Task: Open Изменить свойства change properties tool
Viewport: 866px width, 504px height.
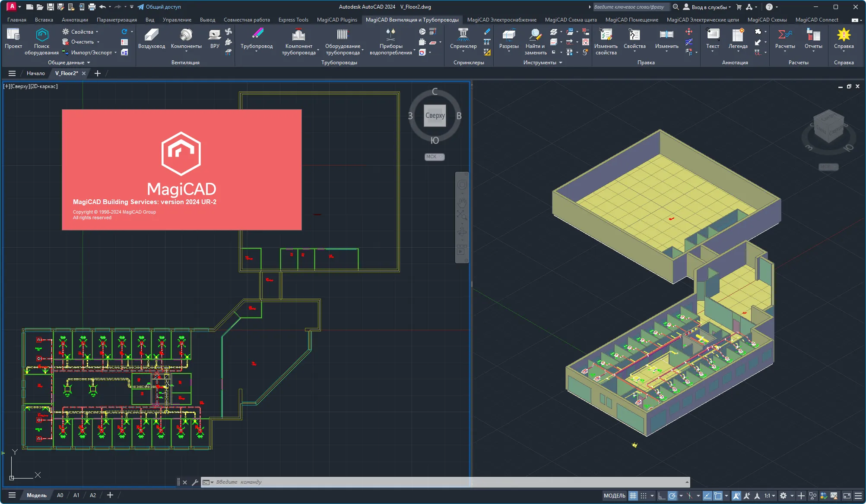Action: [x=606, y=41]
